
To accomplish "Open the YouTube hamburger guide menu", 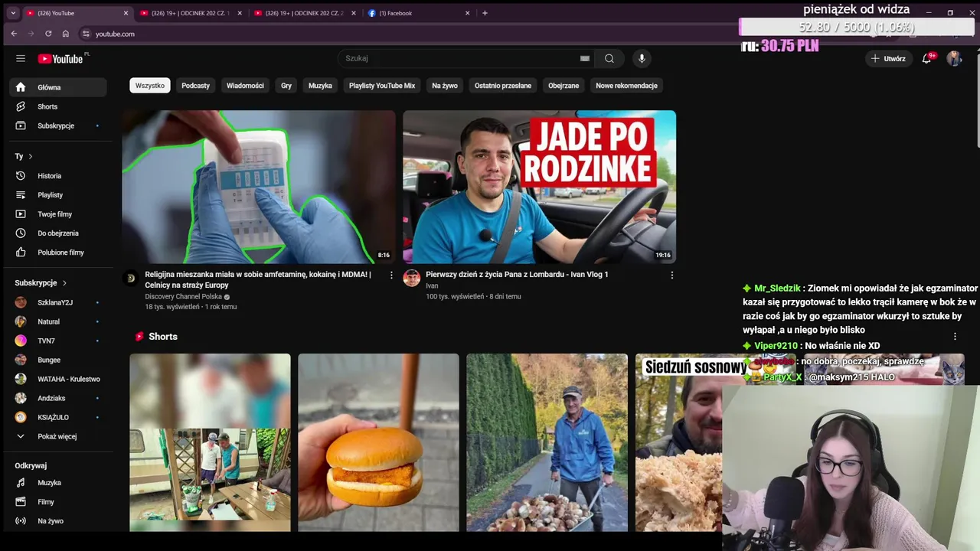I will pos(21,58).
